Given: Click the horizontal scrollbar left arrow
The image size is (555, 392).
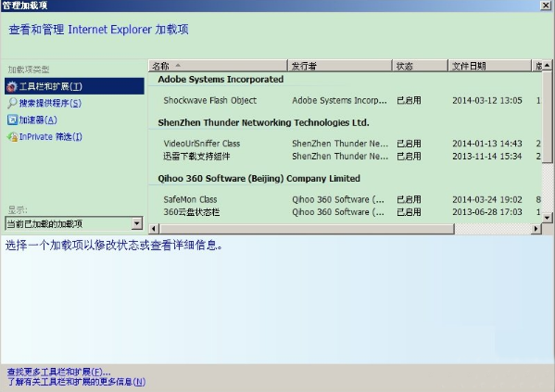Looking at the screenshot, I should pyautogui.click(x=153, y=229).
